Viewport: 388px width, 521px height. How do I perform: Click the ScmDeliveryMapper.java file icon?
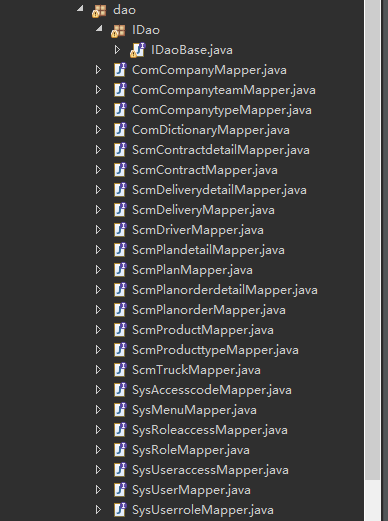pyautogui.click(x=120, y=210)
